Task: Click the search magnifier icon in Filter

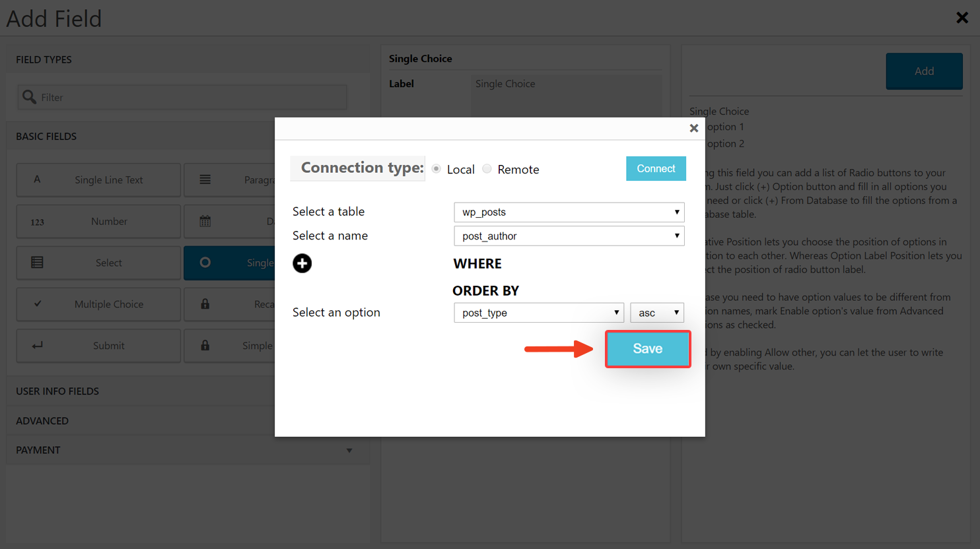Action: pos(29,97)
